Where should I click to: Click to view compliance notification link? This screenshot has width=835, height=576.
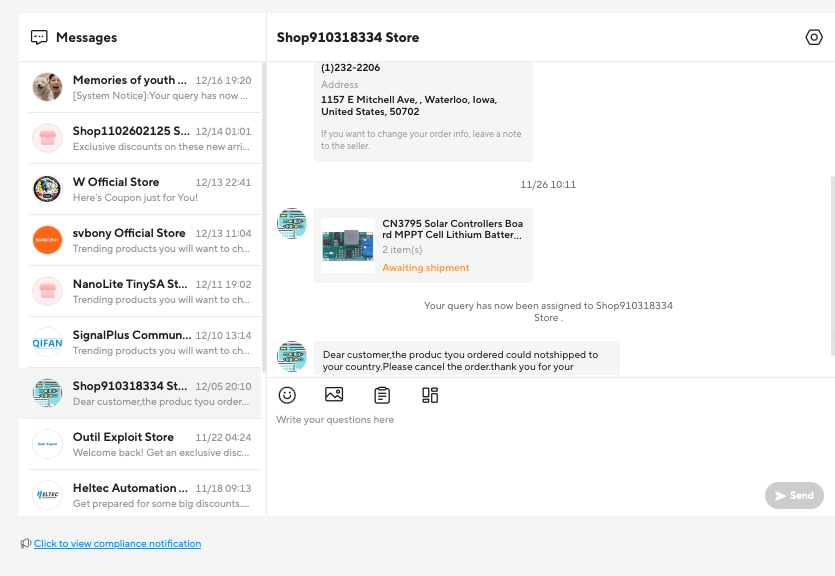[x=117, y=544]
